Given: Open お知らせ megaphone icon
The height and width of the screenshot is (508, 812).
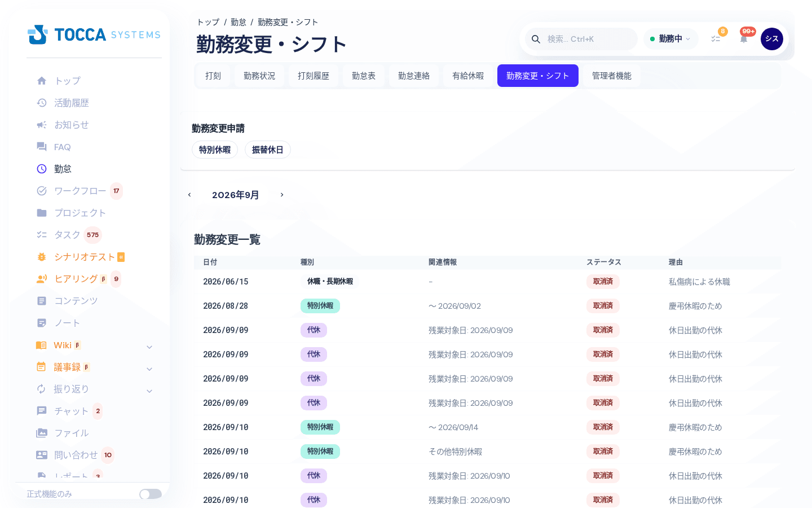Looking at the screenshot, I should point(42,125).
